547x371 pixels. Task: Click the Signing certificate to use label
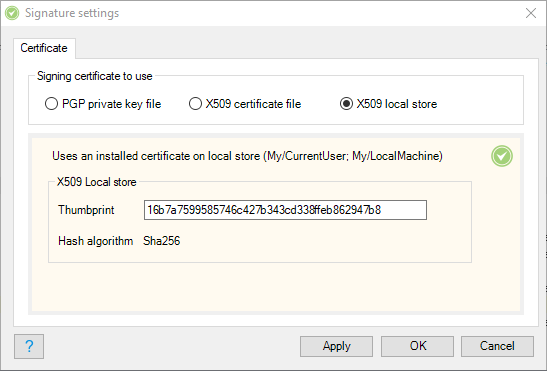click(95, 76)
